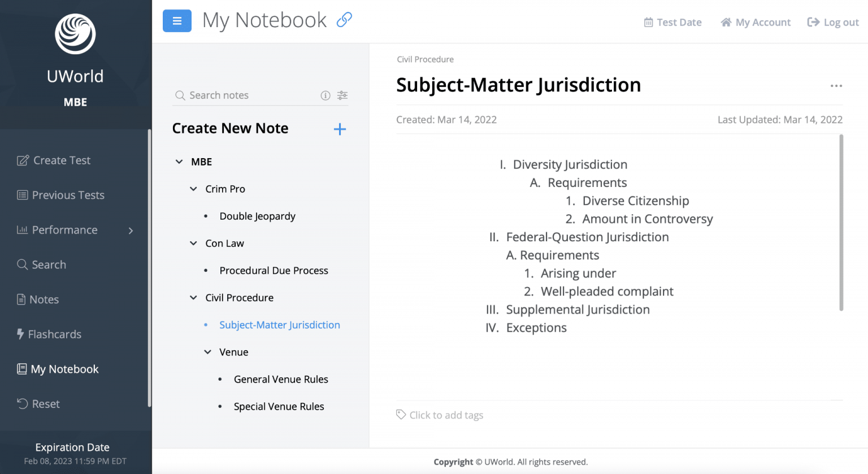Collapse the Venue section
The height and width of the screenshot is (474, 868).
click(207, 351)
